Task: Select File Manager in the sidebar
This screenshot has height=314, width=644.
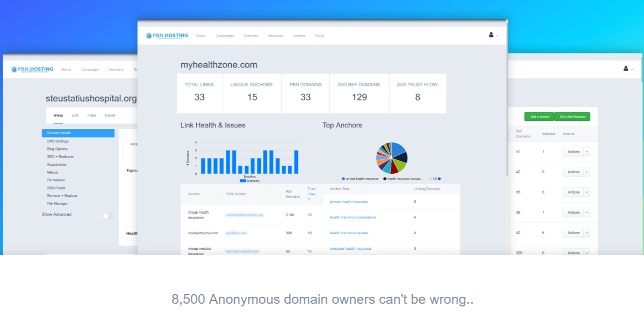Action: click(57, 203)
